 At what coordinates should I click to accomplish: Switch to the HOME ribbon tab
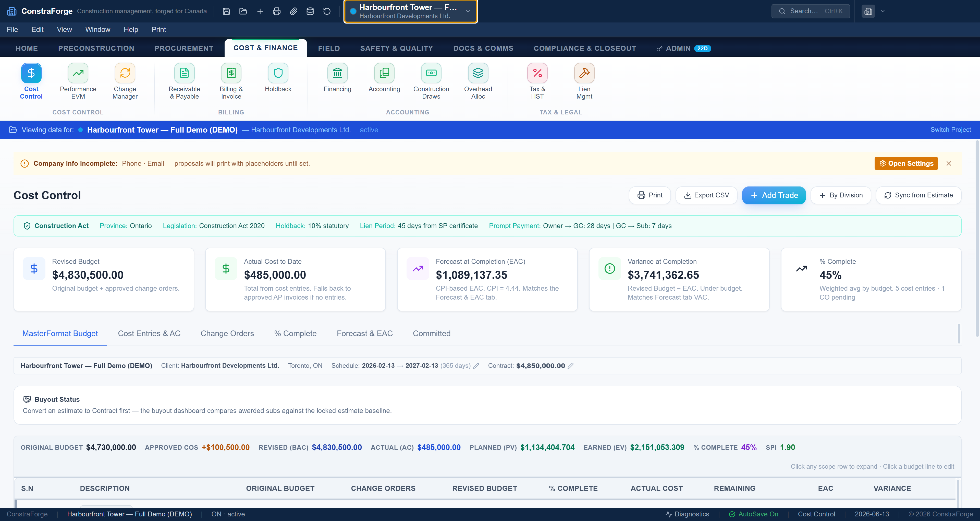[27, 48]
